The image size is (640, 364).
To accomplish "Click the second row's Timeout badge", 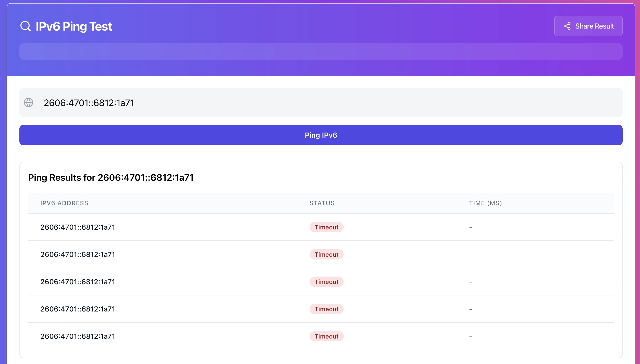I will (326, 254).
